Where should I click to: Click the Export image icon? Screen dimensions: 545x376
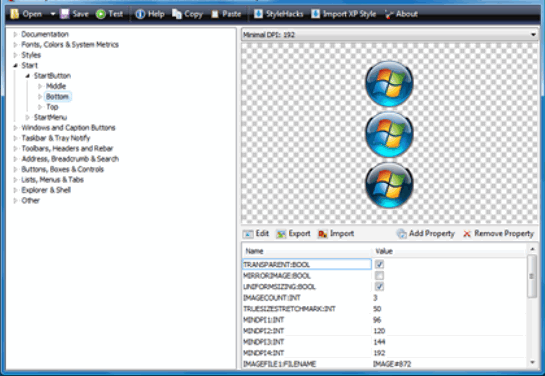tap(281, 234)
